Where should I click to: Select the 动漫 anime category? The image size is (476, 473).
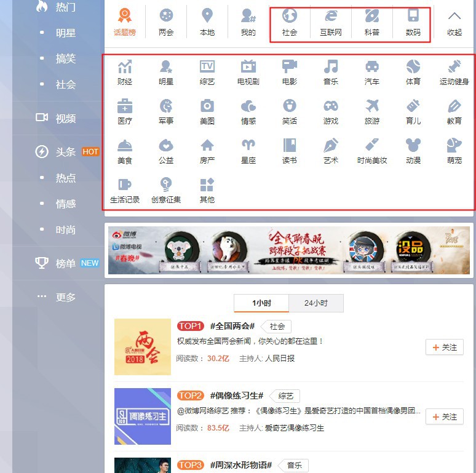(x=413, y=151)
